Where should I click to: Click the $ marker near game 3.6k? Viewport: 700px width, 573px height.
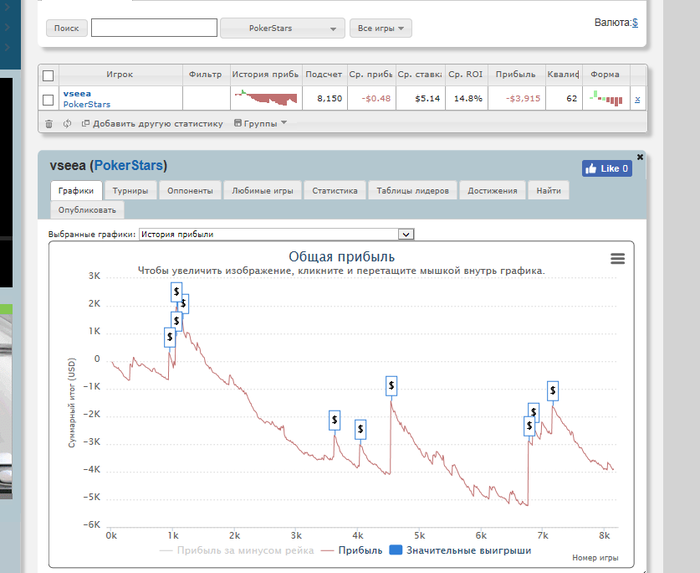(x=335, y=420)
